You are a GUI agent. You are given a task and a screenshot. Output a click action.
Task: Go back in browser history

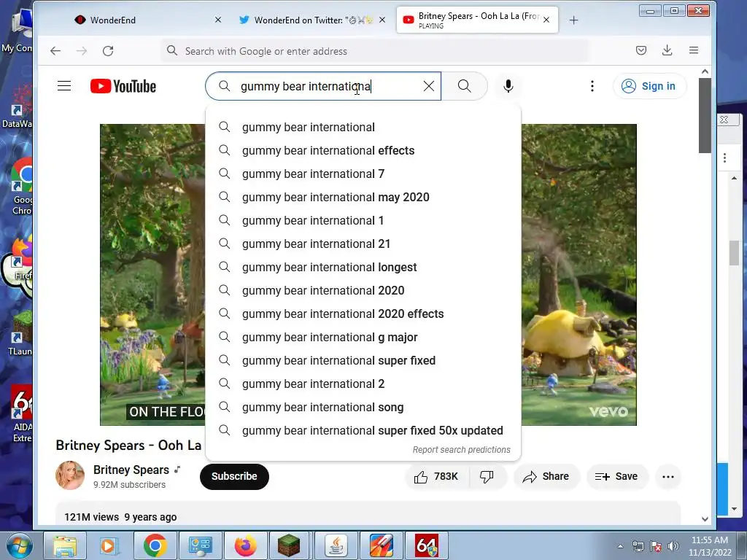[x=55, y=51]
